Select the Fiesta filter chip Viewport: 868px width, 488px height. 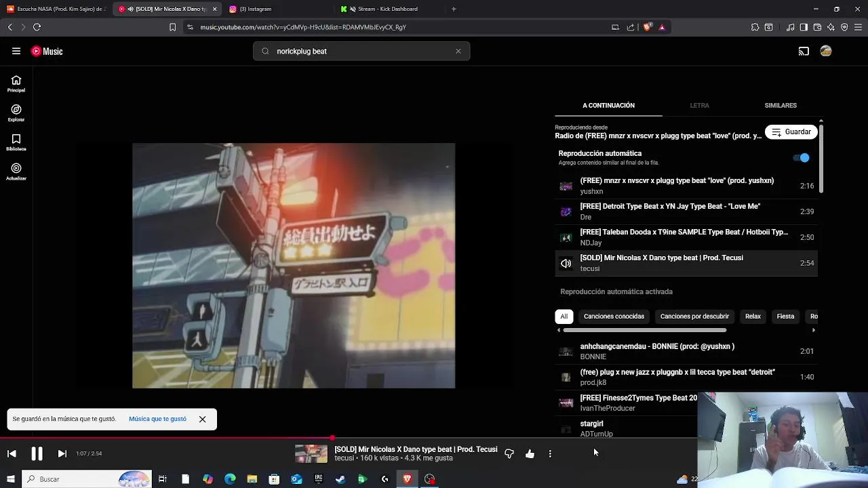pos(785,316)
